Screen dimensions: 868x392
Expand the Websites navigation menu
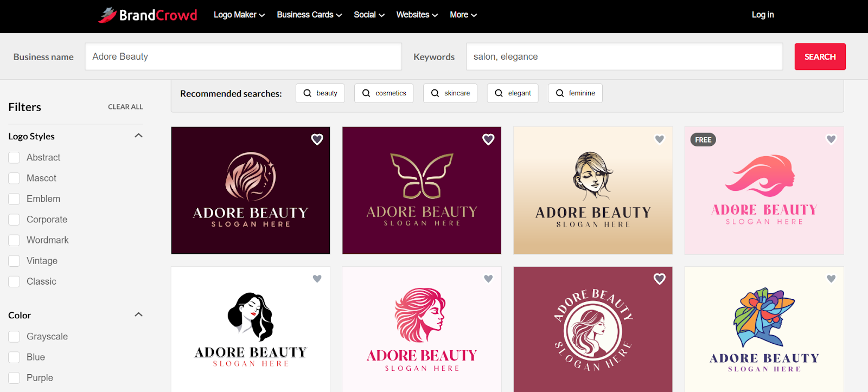click(417, 15)
